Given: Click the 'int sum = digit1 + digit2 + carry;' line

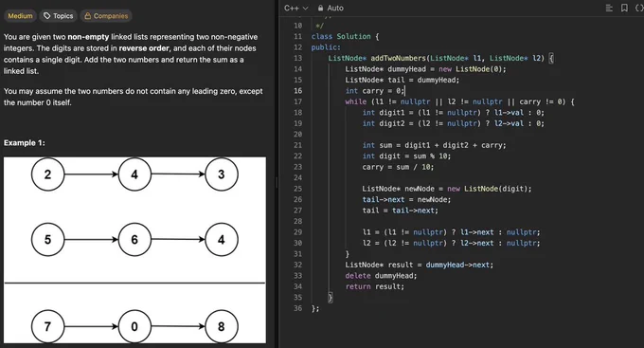Looking at the screenshot, I should [x=434, y=145].
